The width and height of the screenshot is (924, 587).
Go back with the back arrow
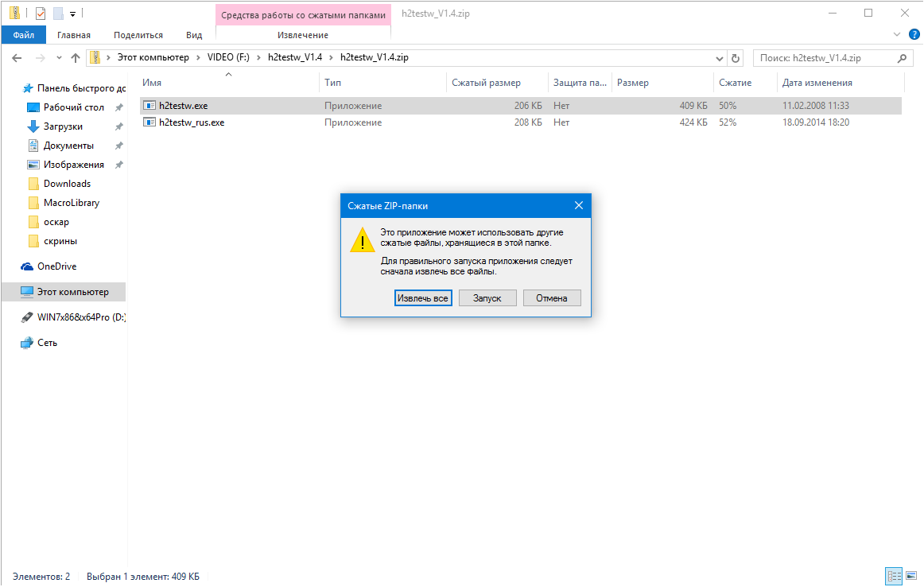point(17,58)
